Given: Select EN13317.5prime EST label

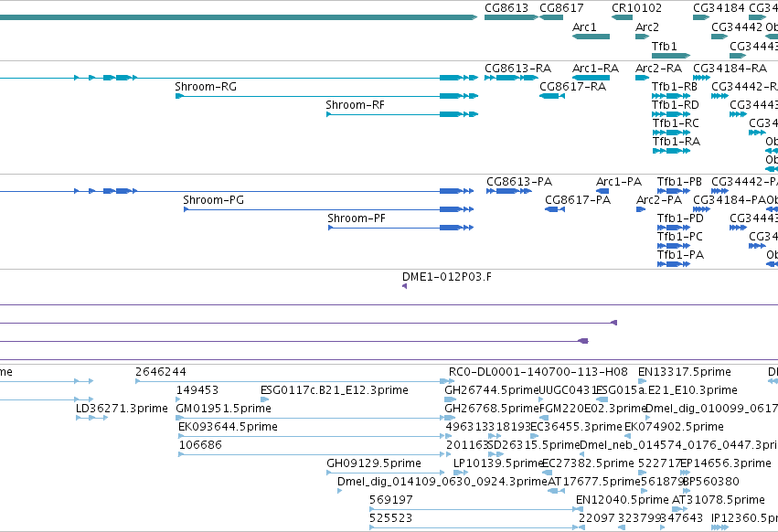Looking at the screenshot, I should tap(684, 372).
